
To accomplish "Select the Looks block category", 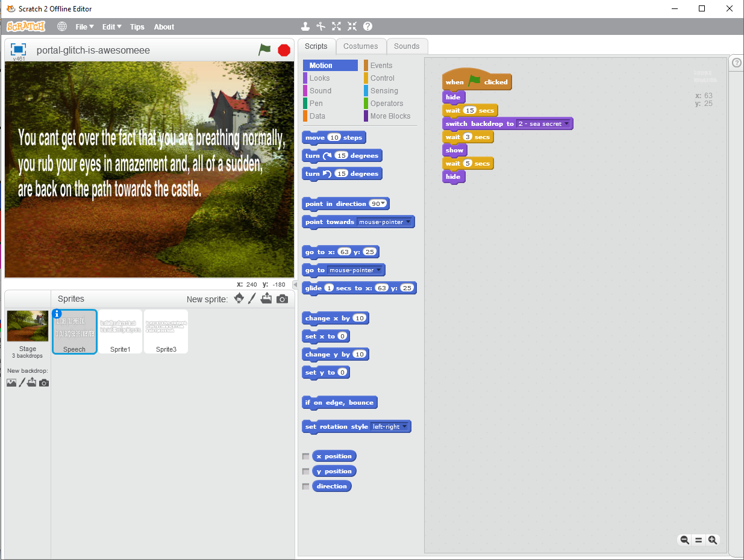I will click(319, 78).
